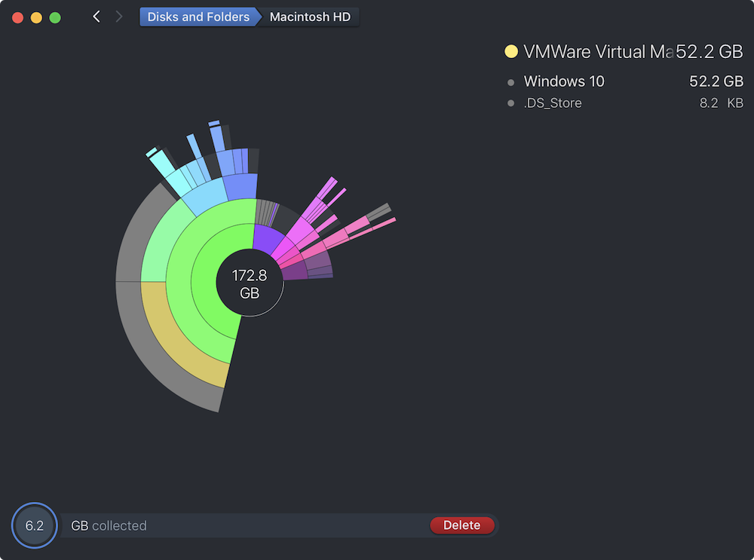This screenshot has width=754, height=560.
Task: Click the gray bullet next to Windows 10
Action: click(x=510, y=82)
